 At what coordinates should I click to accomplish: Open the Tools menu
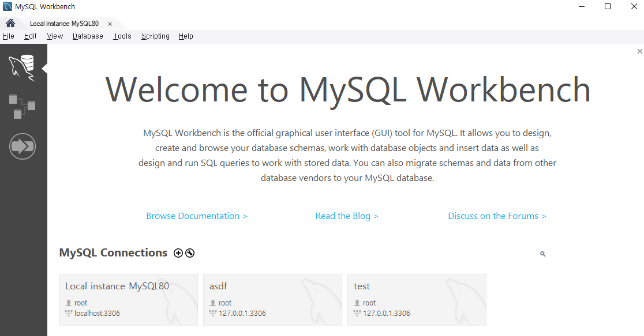(x=122, y=36)
